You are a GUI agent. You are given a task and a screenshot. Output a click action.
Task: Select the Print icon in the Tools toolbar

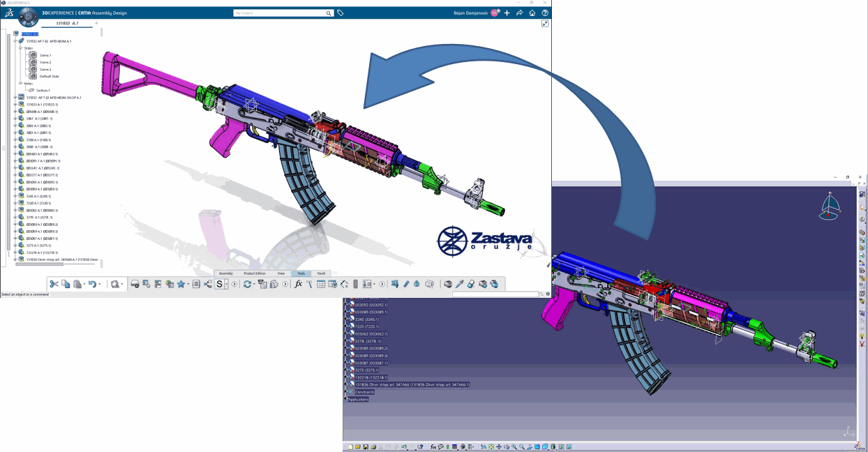[x=134, y=284]
